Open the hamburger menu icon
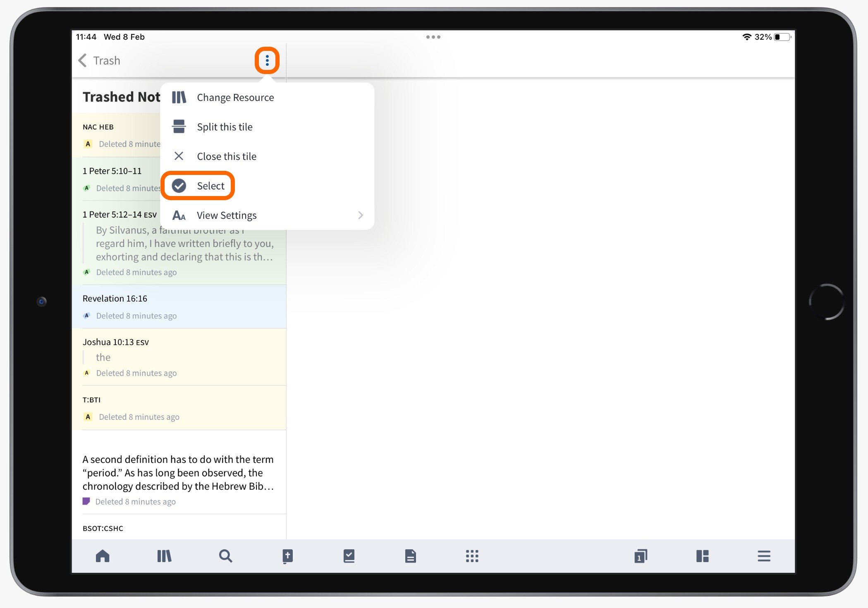Viewport: 868px width, 608px height. [764, 556]
